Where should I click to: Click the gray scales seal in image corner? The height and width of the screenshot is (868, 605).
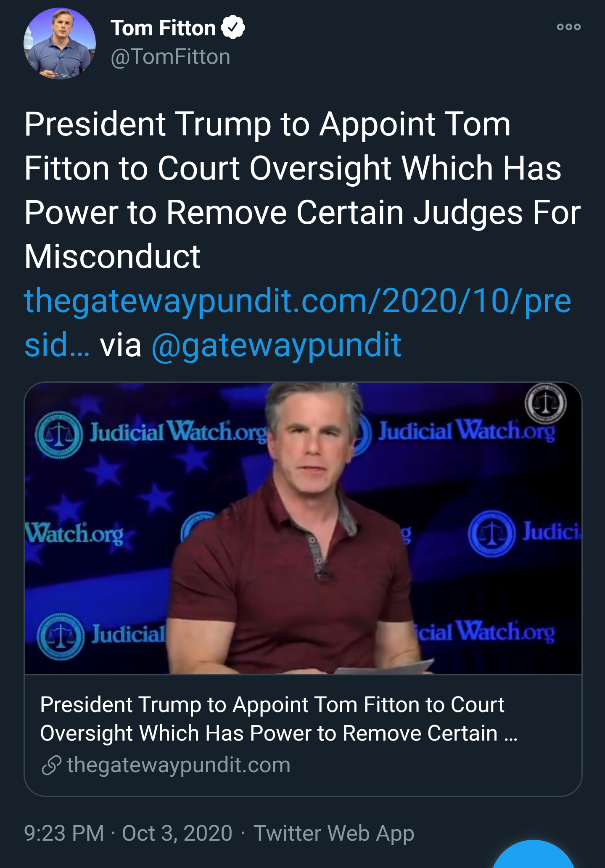pyautogui.click(x=545, y=404)
